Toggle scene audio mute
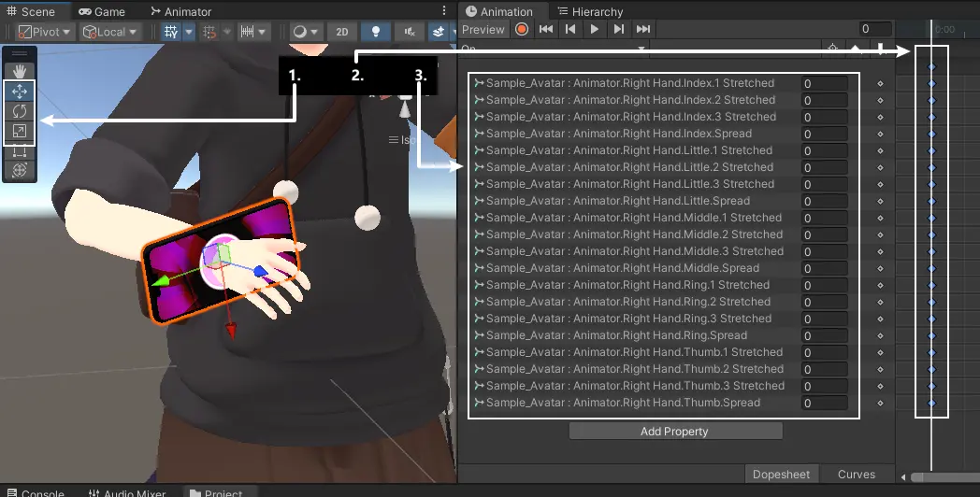This screenshot has width=980, height=497. [410, 32]
